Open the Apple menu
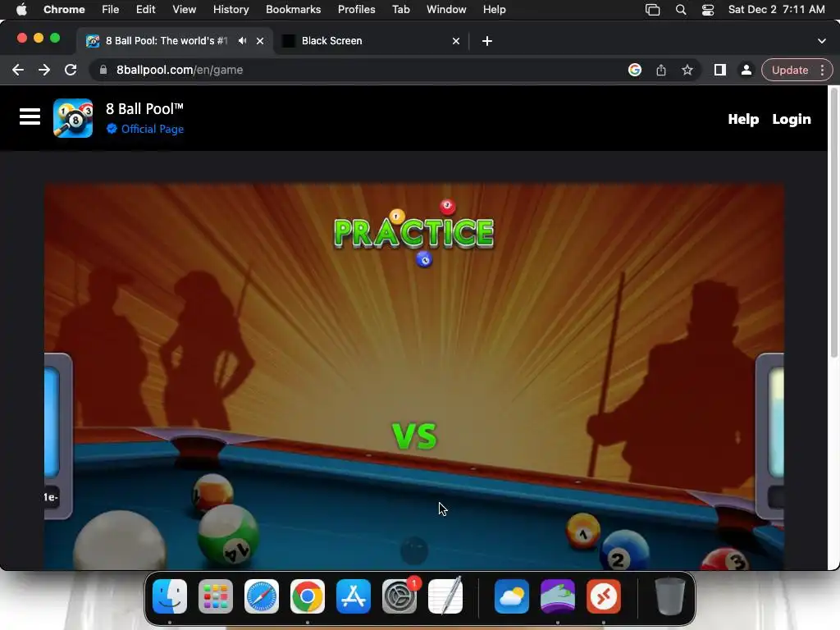 pyautogui.click(x=21, y=9)
